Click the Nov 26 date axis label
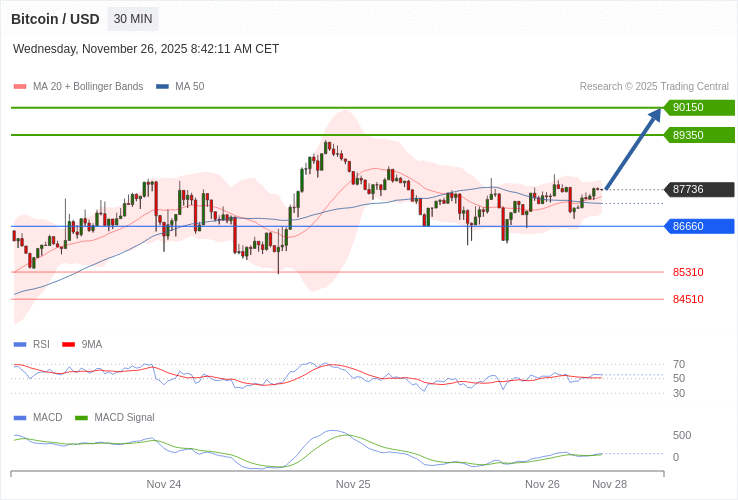 click(x=542, y=484)
